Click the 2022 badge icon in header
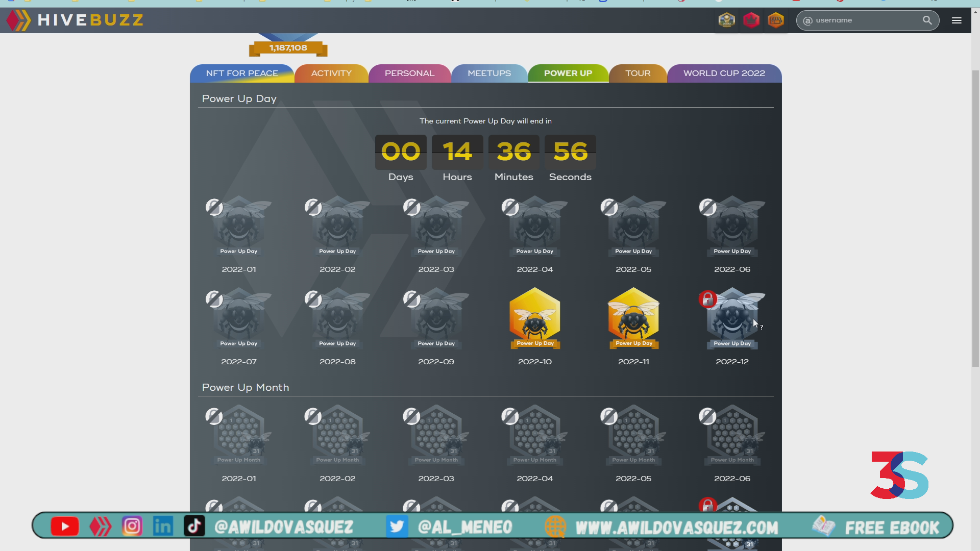This screenshot has height=551, width=980. [x=726, y=20]
